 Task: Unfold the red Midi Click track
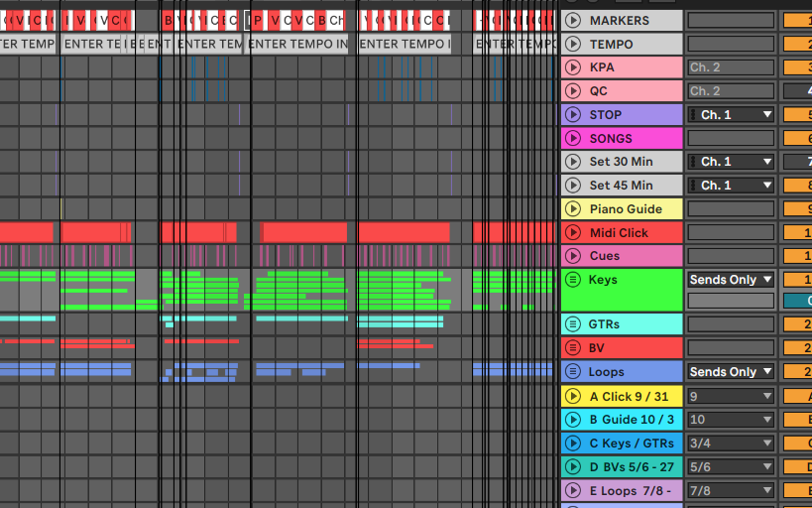point(572,232)
